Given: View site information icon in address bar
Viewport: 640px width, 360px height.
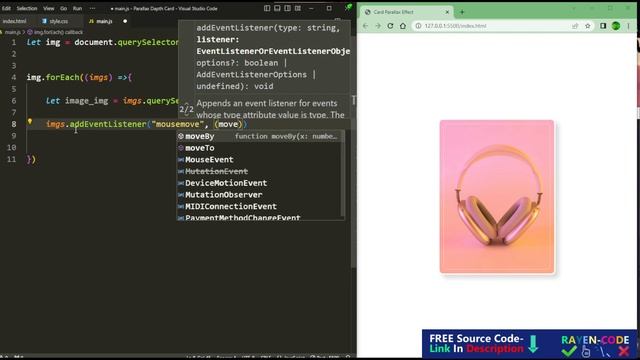Looking at the screenshot, I should [418, 26].
